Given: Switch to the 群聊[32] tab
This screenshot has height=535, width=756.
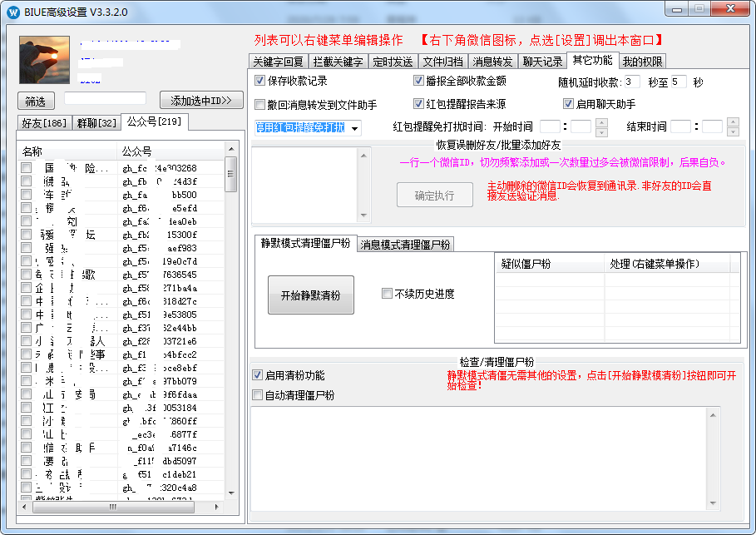Looking at the screenshot, I should point(96,122).
